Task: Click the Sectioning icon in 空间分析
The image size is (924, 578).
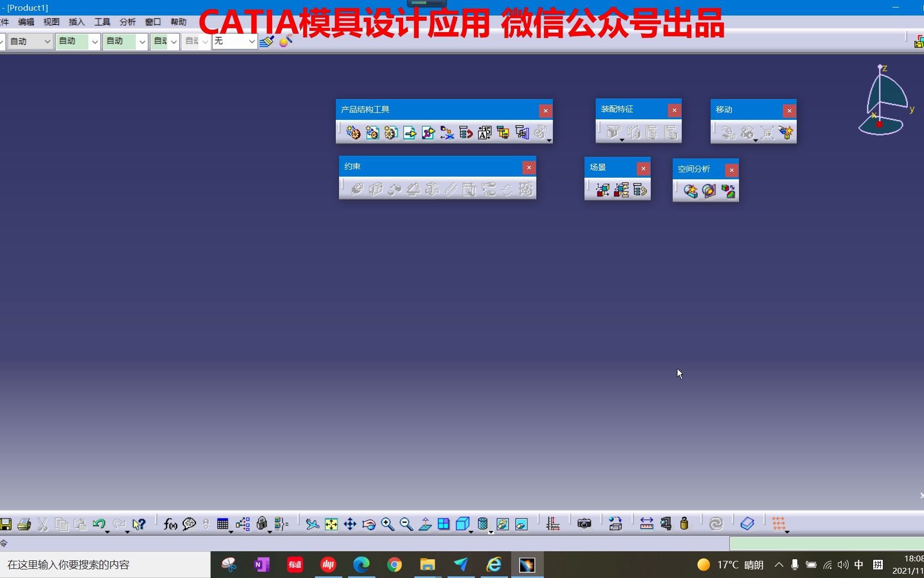Action: (x=709, y=191)
